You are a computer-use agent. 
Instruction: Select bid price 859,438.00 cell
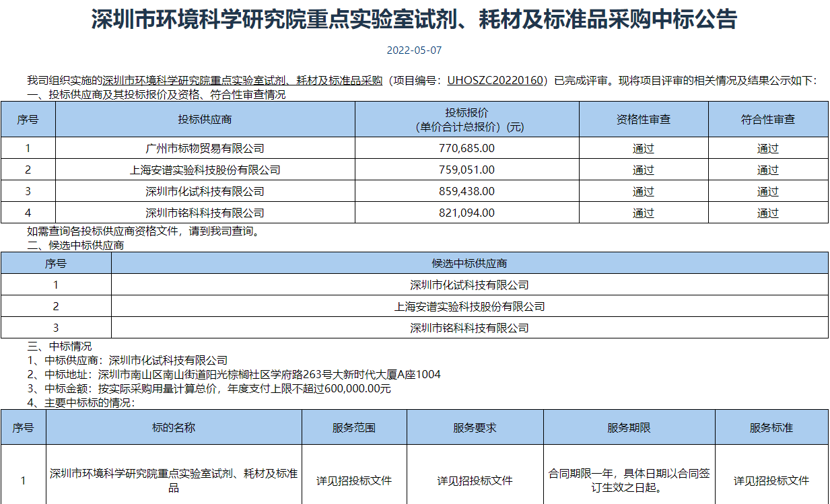pos(466,191)
